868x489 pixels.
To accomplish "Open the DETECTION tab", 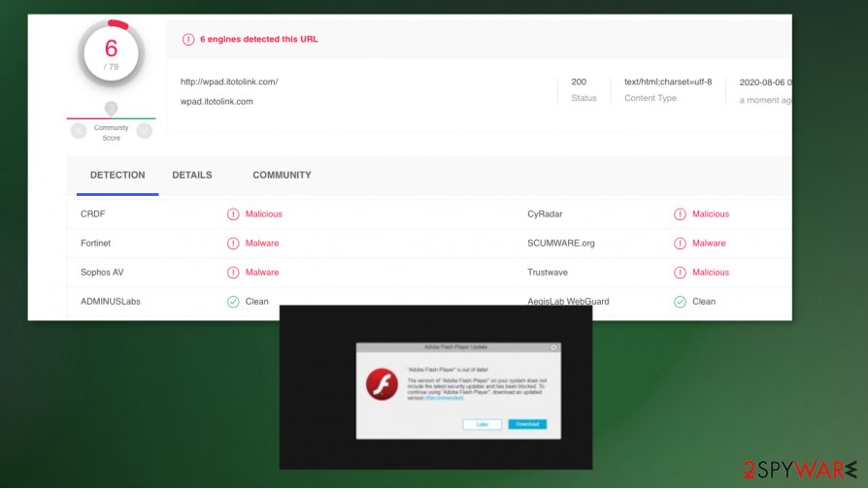I will [117, 175].
